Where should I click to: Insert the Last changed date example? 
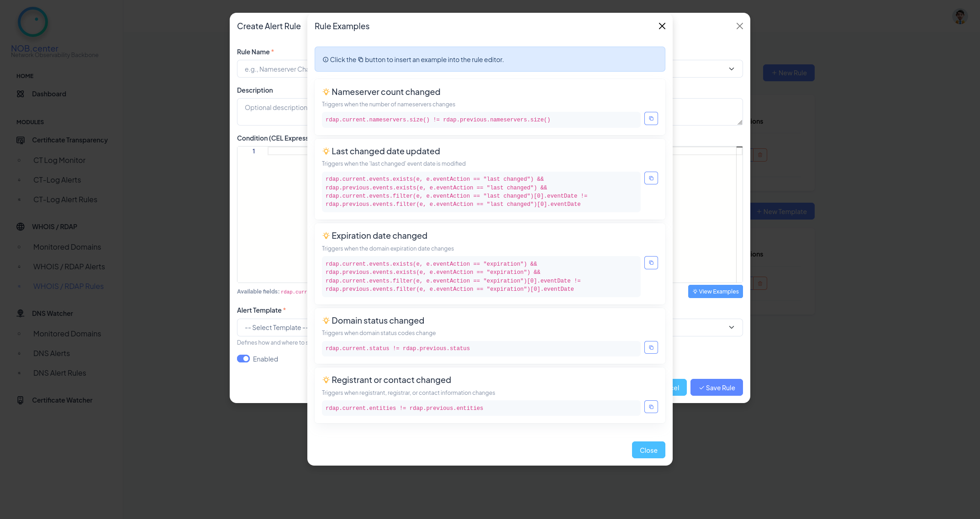651,178
